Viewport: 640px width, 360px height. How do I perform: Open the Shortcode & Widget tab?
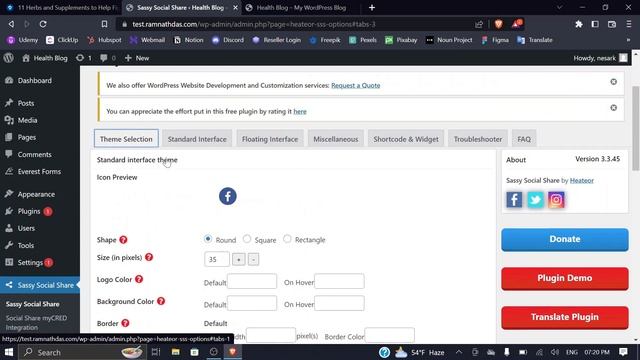tap(406, 139)
